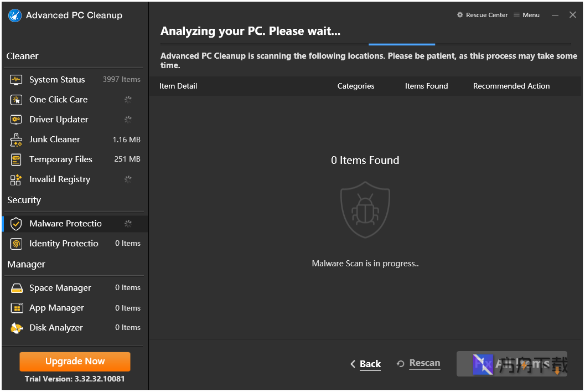The image size is (585, 392).
Task: Click App Manager's 0 Items count
Action: 128,308
